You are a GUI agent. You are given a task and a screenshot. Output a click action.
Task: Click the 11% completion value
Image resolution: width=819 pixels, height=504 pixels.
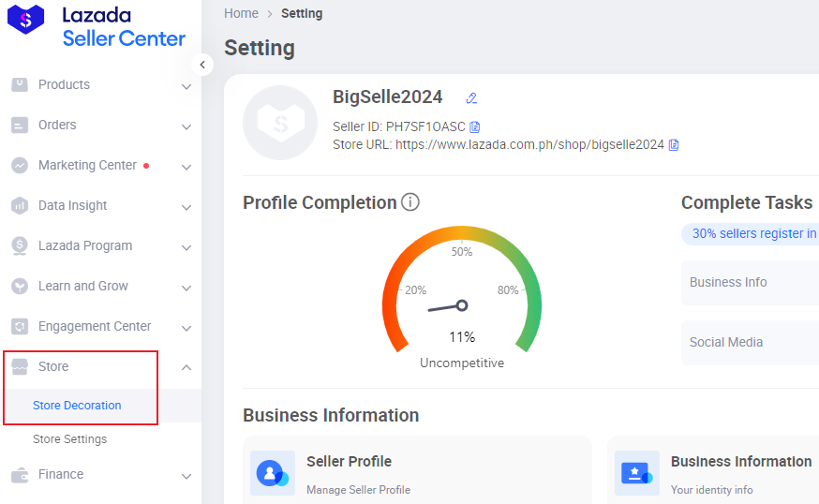(462, 337)
